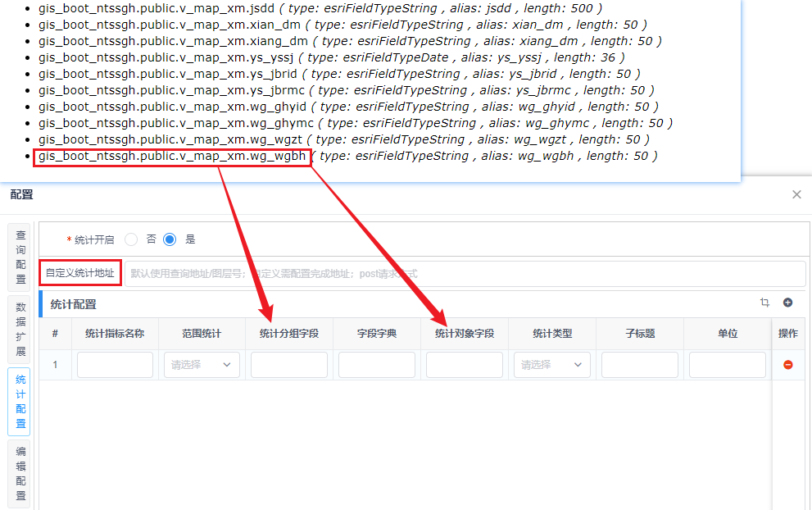This screenshot has height=510, width=812.
Task: Click the crop icon in 统计配置 header
Action: tap(764, 303)
